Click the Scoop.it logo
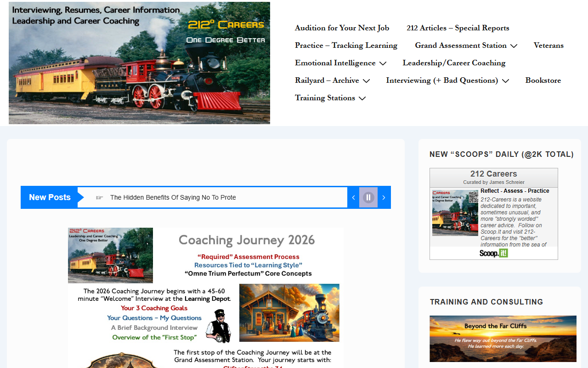Image resolution: width=588 pixels, height=368 pixels. click(494, 253)
